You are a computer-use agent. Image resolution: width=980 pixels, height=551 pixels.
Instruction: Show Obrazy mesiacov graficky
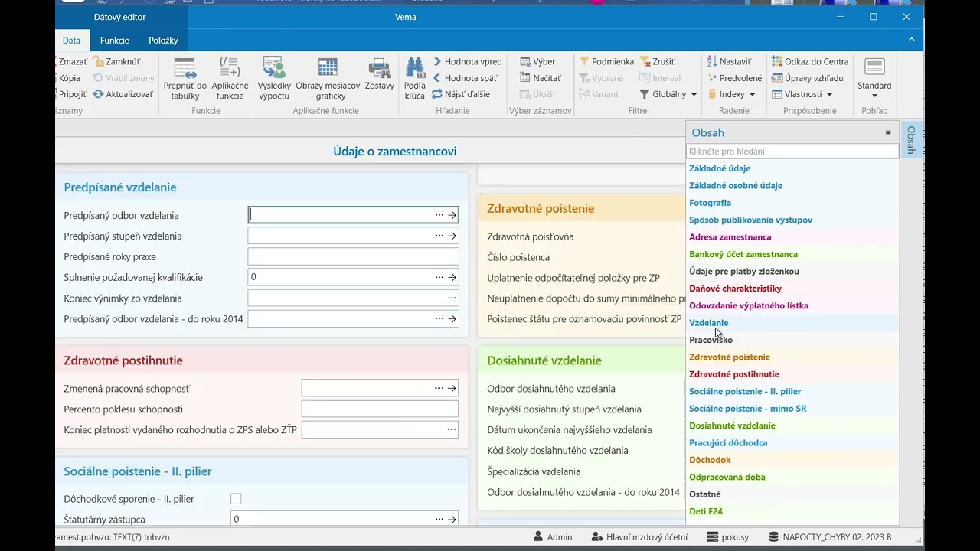[x=328, y=78]
